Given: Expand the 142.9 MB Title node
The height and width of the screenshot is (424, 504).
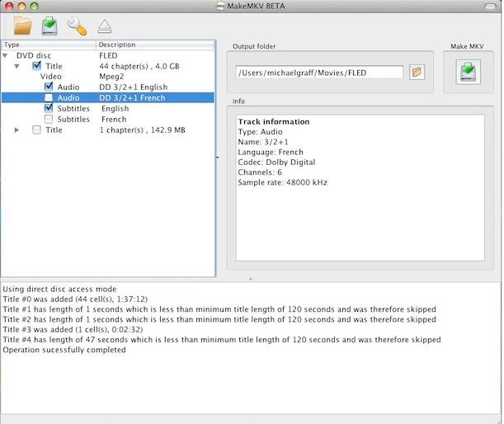Looking at the screenshot, I should click(16, 130).
